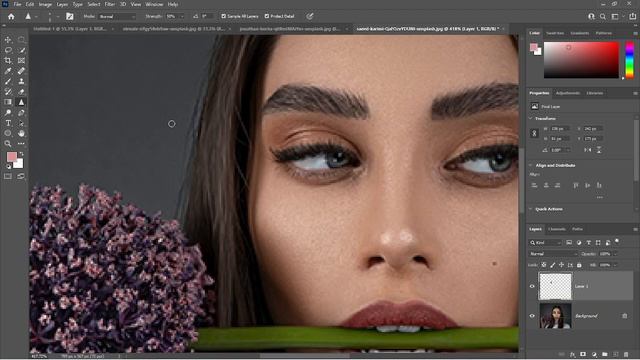Open the Window menu
640x360 pixels.
(x=154, y=4)
